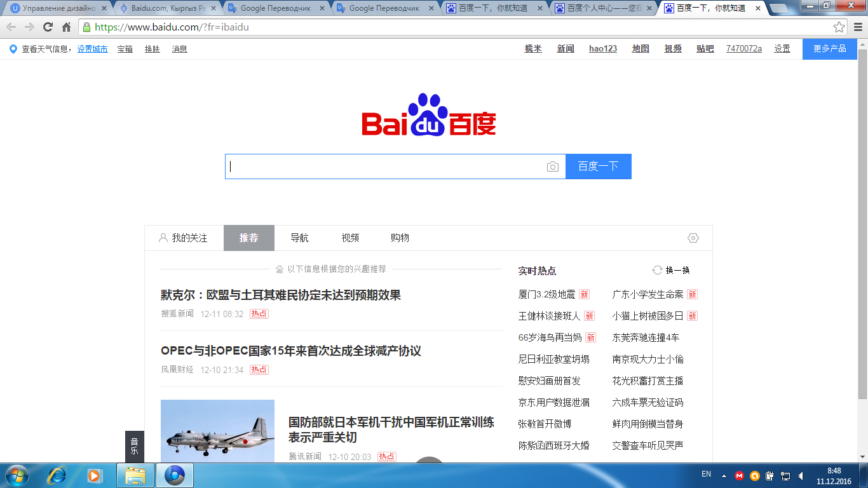
Task: Click the browser forward arrow
Action: (x=29, y=27)
